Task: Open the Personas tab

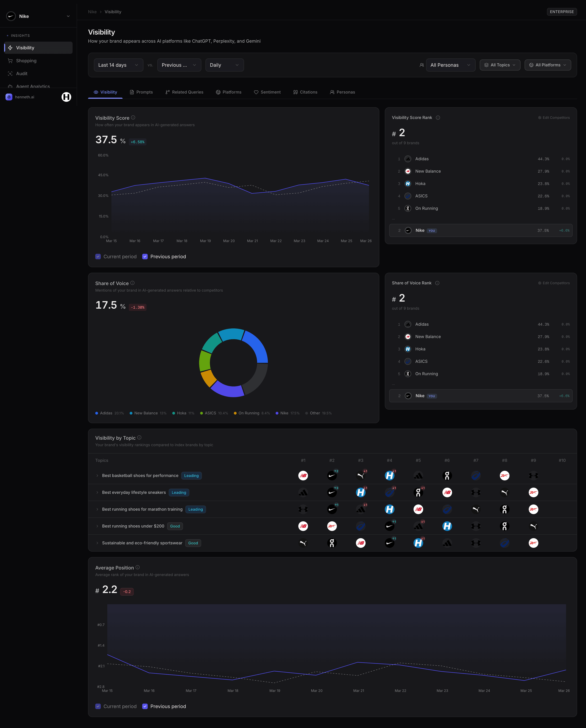Action: tap(343, 92)
